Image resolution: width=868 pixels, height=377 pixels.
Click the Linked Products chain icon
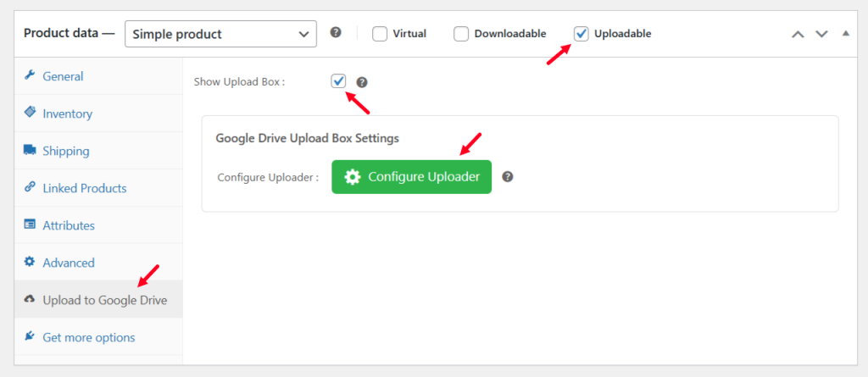click(x=30, y=187)
